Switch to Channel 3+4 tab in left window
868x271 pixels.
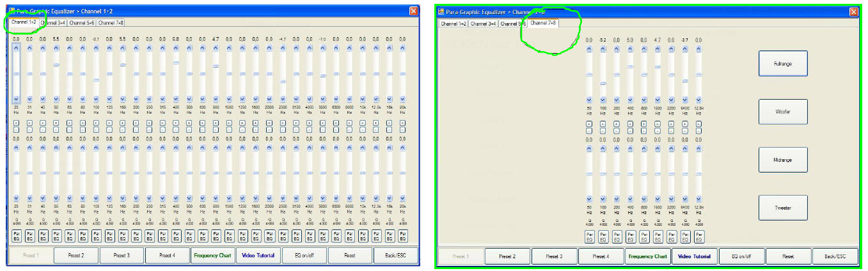pyautogui.click(x=53, y=22)
